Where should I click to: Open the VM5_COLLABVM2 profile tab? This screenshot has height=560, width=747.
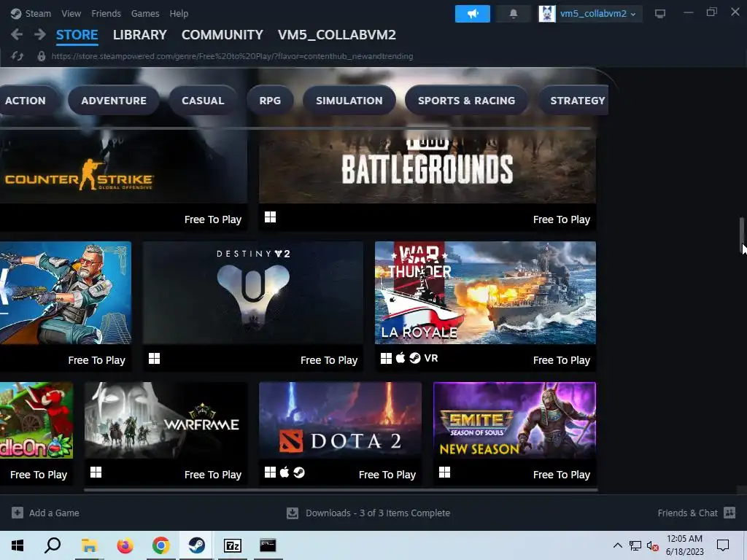pyautogui.click(x=337, y=35)
